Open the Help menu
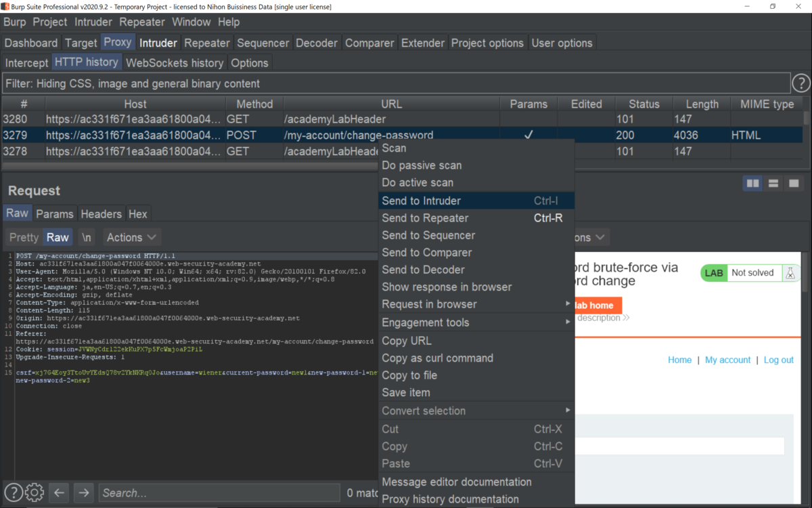The height and width of the screenshot is (508, 812). click(x=229, y=22)
